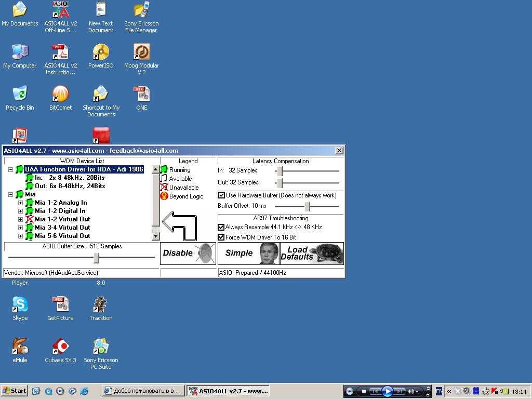Click ASIO4ALL v2.7 taskbar button
Screen dimensions: 532x399
(228, 391)
